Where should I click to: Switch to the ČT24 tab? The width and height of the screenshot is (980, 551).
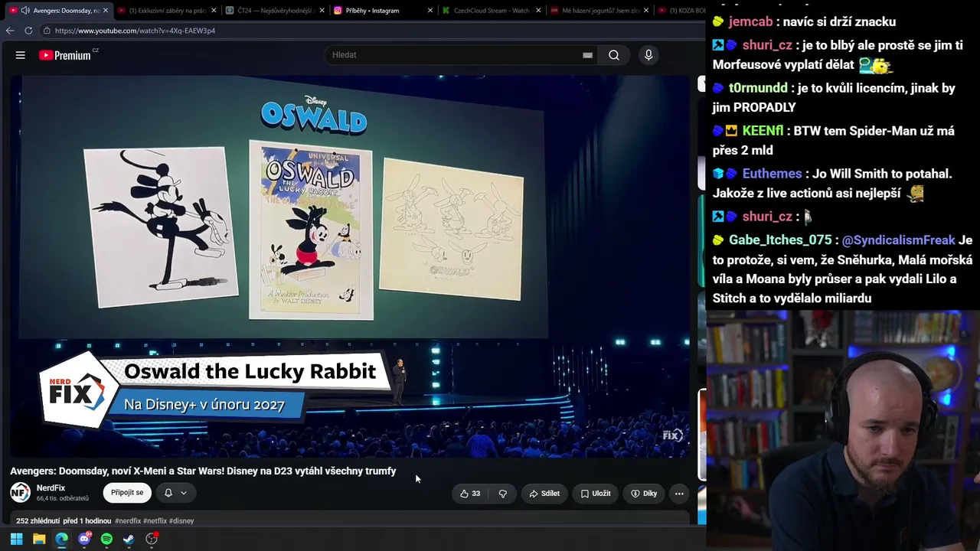coord(276,11)
